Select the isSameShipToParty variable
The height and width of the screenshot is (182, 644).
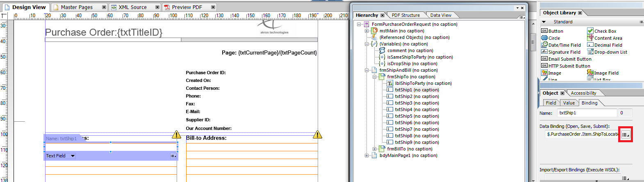point(420,57)
